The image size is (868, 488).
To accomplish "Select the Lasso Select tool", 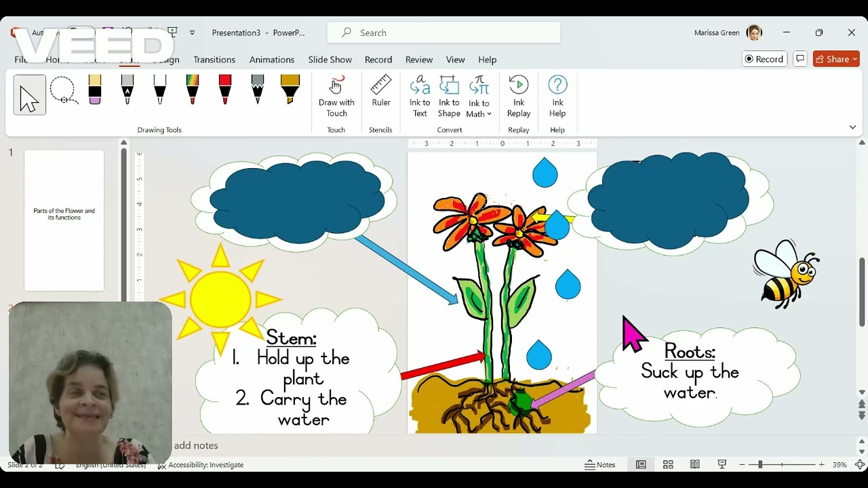I will click(63, 91).
